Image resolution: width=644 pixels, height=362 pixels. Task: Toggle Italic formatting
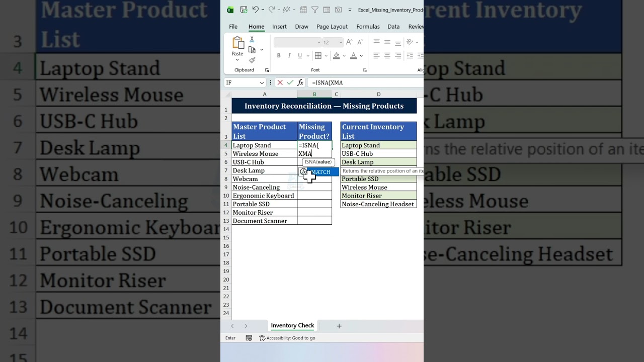point(289,55)
